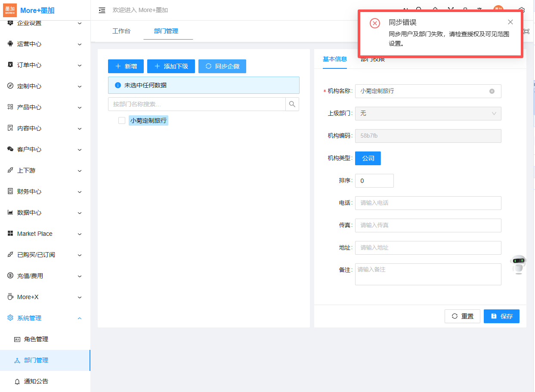The height and width of the screenshot is (392, 535).
Task: Click the clear icon in 机构名称 field
Action: [x=492, y=91]
